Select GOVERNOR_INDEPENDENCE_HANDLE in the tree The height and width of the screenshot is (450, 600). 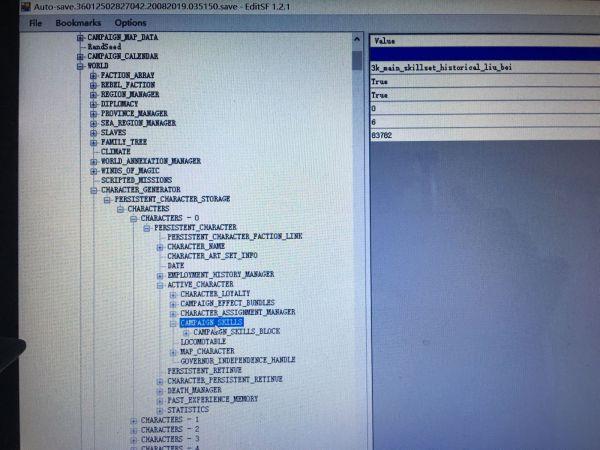[x=237, y=360]
